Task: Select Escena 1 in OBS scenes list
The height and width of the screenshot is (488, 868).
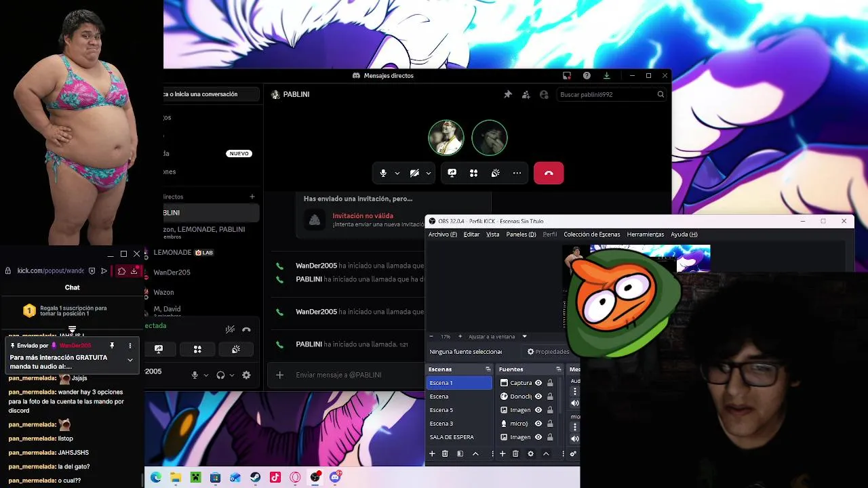Action: [x=460, y=383]
